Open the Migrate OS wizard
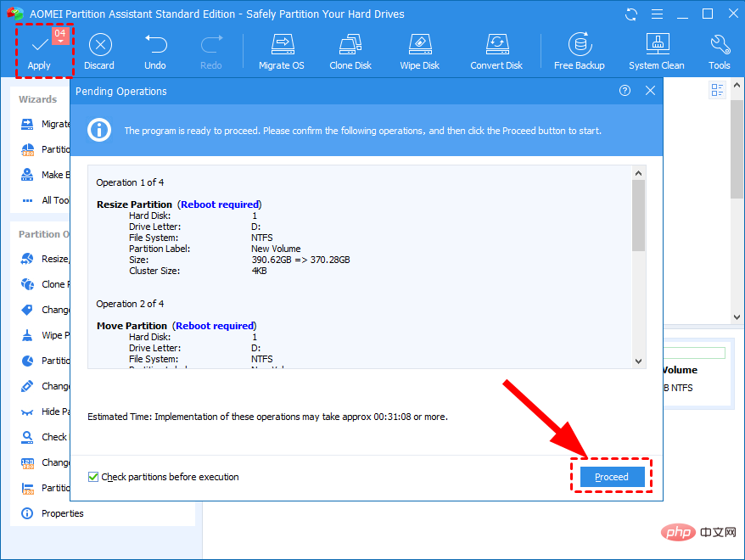The width and height of the screenshot is (745, 560). click(282, 52)
